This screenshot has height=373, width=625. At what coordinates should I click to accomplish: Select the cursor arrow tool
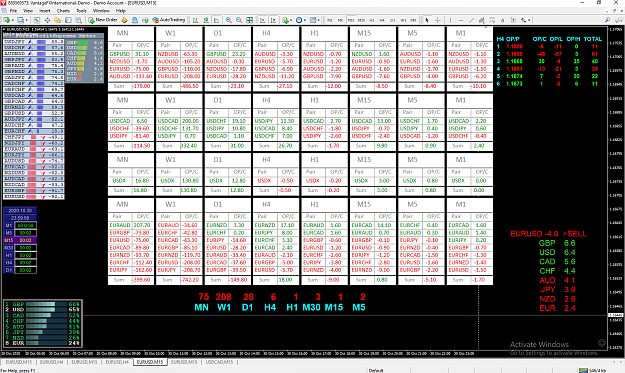tap(427, 20)
